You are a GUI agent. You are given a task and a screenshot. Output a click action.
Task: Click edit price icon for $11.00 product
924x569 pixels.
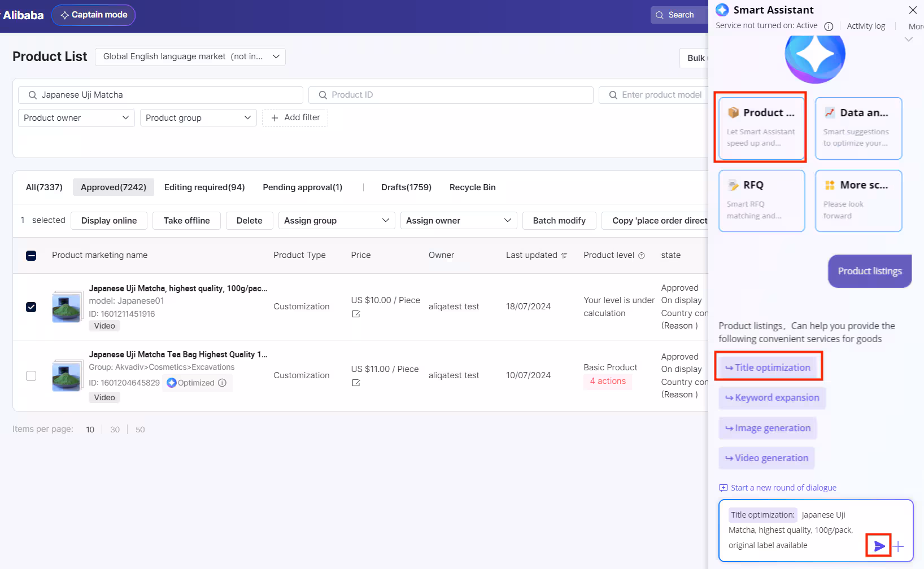click(356, 383)
